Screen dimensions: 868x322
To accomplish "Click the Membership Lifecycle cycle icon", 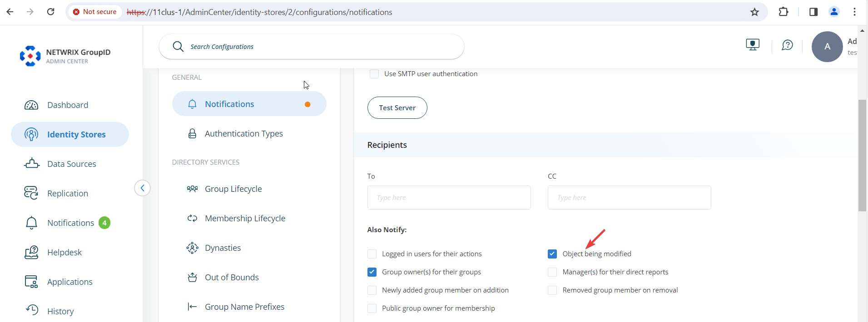I will [x=192, y=218].
